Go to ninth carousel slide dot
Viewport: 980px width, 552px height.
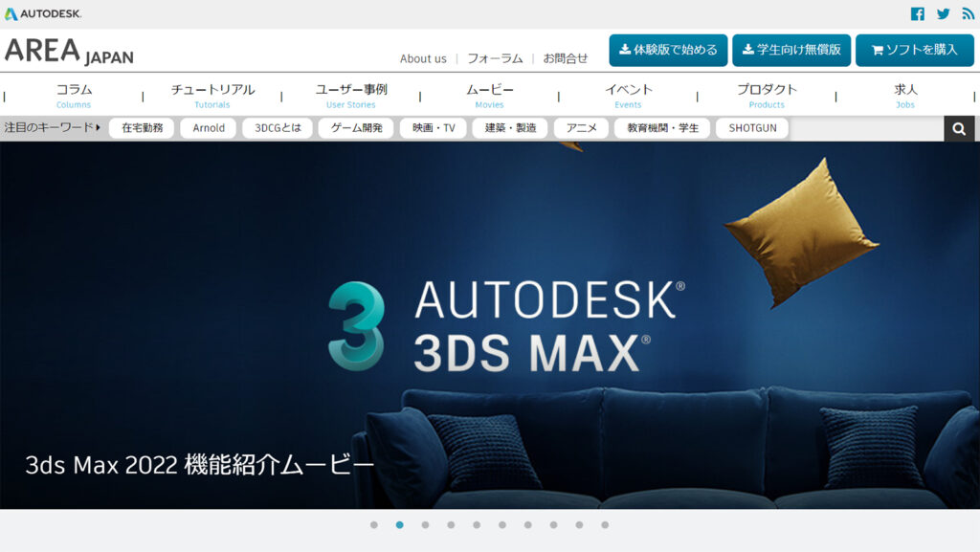coord(579,525)
